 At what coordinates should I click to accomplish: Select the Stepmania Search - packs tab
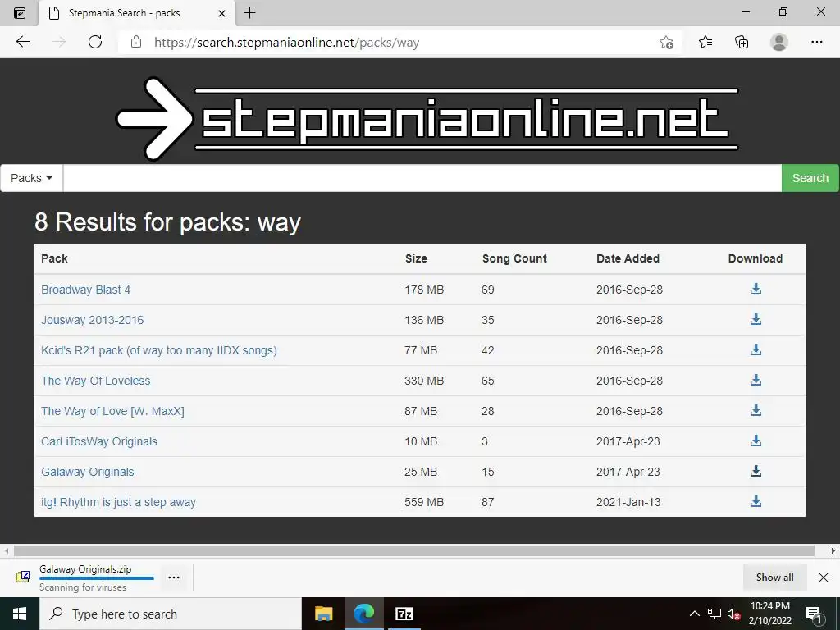point(137,13)
